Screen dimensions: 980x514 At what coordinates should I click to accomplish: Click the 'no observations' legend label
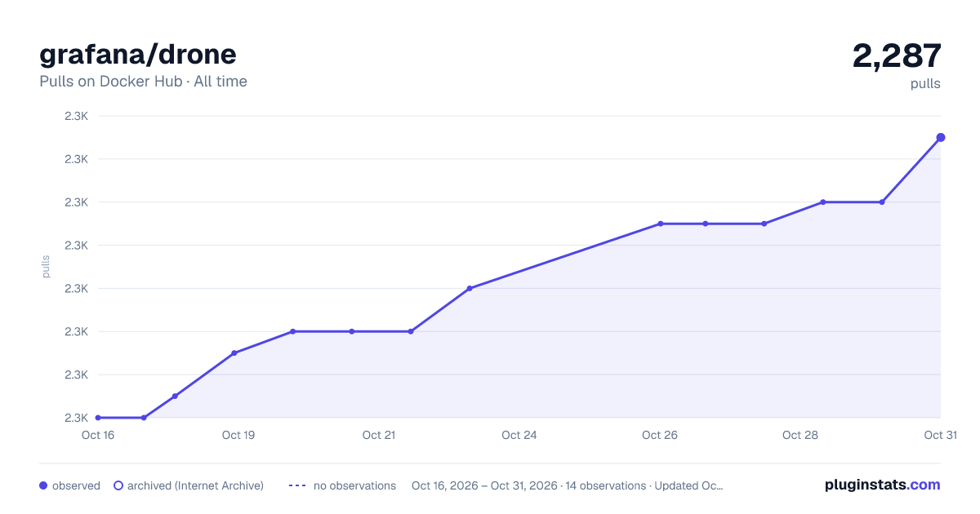tap(354, 485)
